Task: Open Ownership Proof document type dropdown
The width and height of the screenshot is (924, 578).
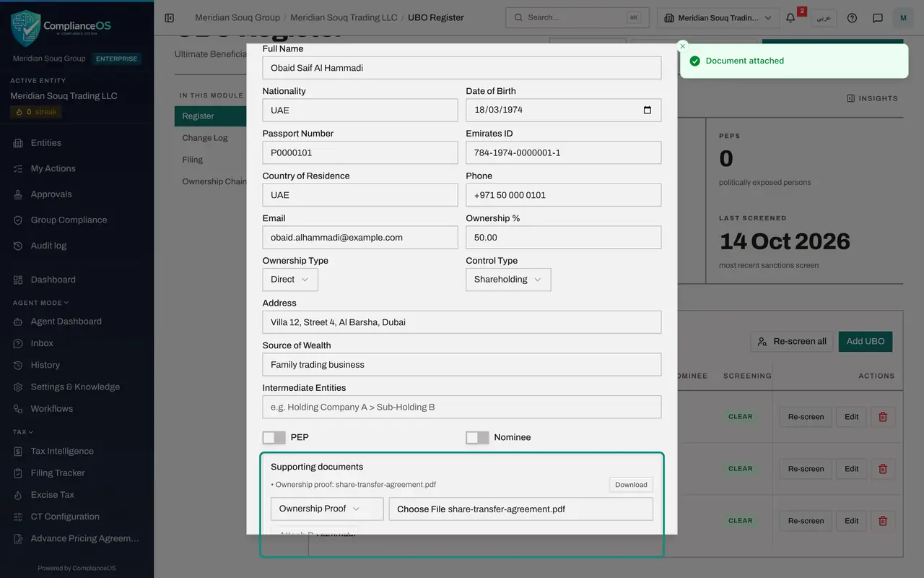Action: point(327,509)
